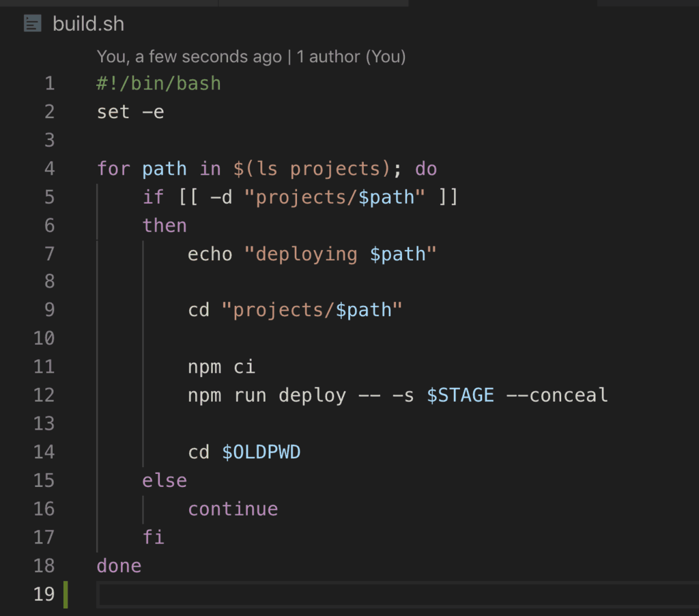
Task: Click the "npm ci" command
Action: pyautogui.click(x=221, y=367)
